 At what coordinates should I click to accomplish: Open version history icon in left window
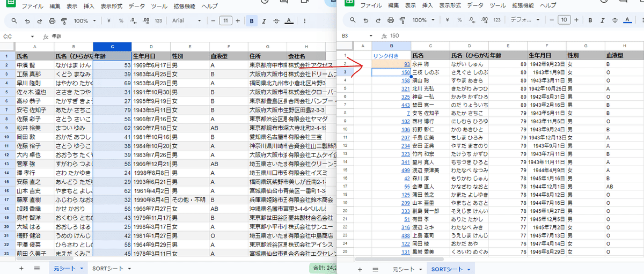[x=264, y=2]
